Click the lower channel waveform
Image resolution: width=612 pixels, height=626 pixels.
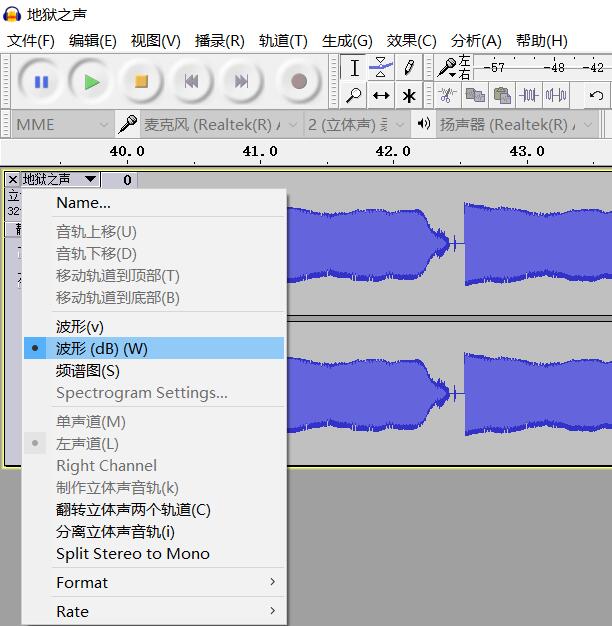449,394
